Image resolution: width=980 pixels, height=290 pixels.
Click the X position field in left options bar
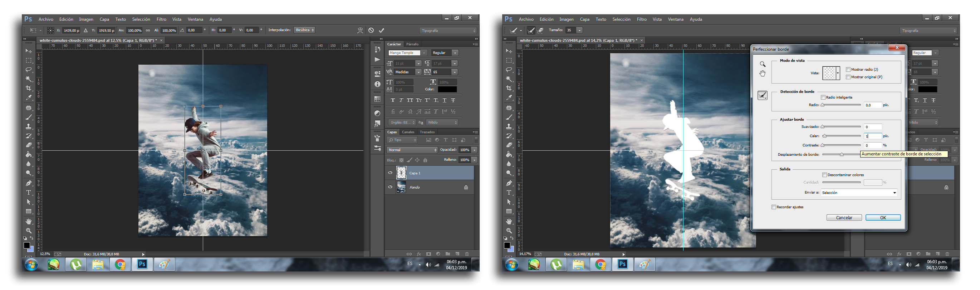tap(71, 30)
